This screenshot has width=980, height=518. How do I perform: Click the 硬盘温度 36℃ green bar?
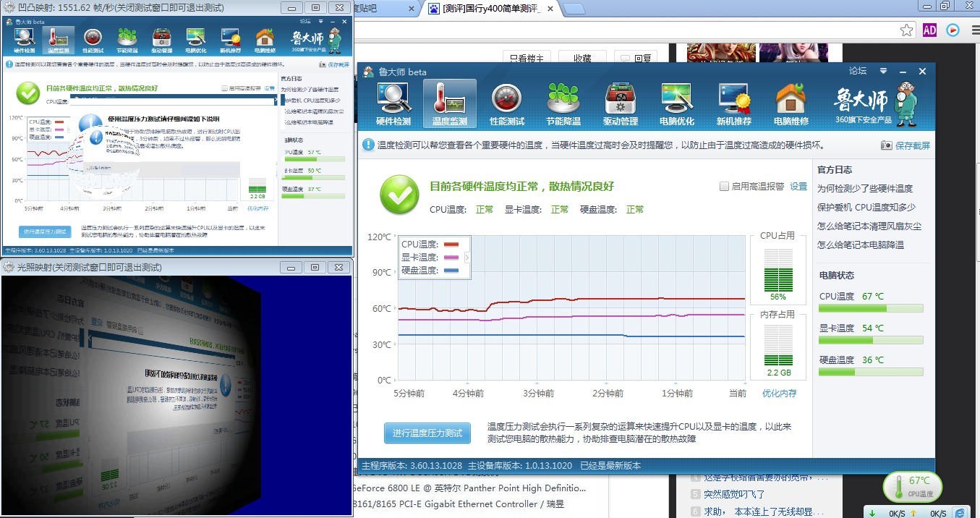pyautogui.click(x=871, y=372)
